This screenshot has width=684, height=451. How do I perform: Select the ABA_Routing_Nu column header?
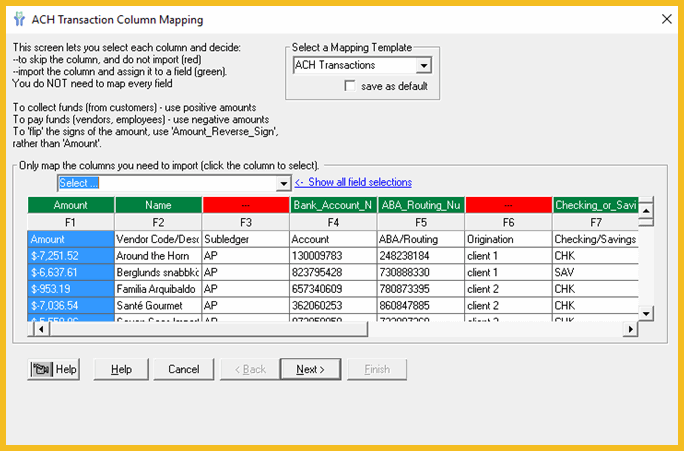tap(420, 205)
